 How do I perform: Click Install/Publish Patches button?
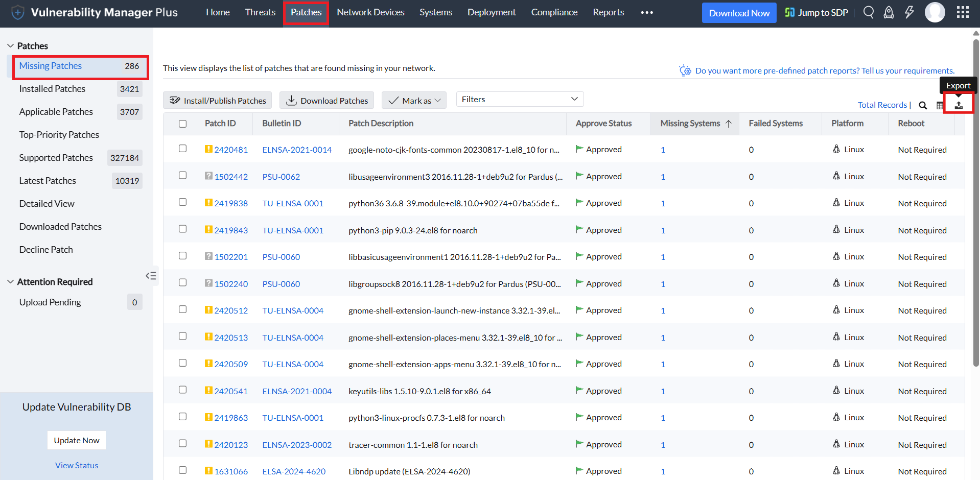point(218,101)
